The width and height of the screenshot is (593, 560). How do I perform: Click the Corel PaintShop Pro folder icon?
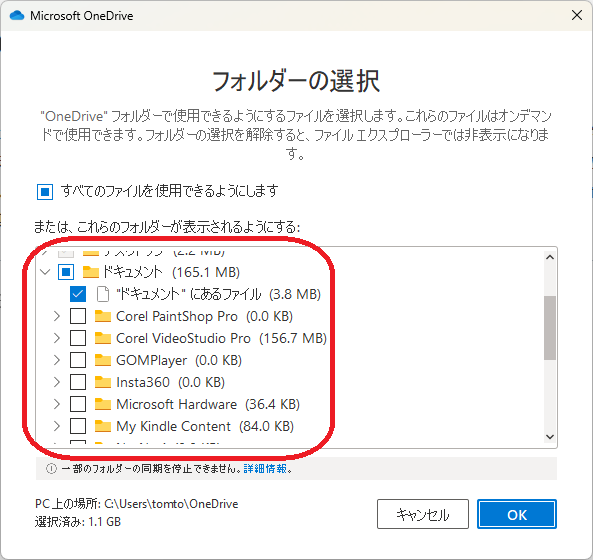click(x=102, y=316)
